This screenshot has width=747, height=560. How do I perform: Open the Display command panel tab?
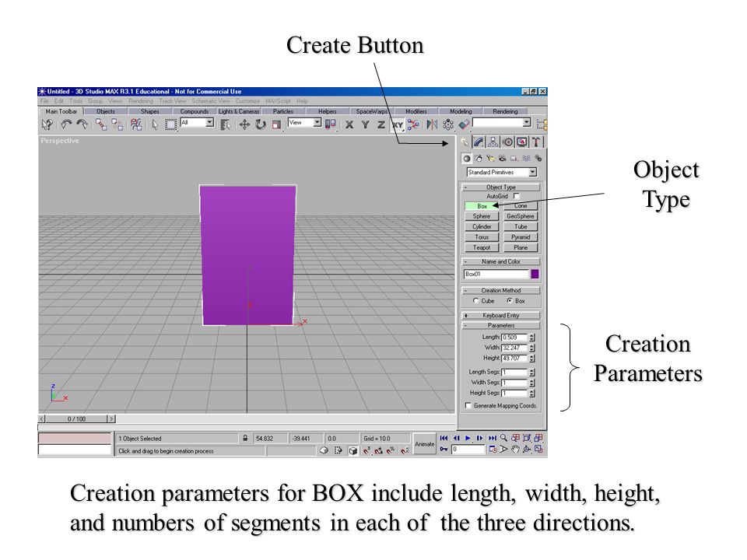(522, 142)
